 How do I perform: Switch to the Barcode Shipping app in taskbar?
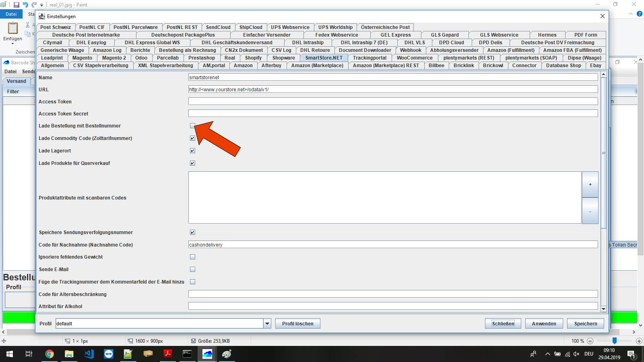207,354
